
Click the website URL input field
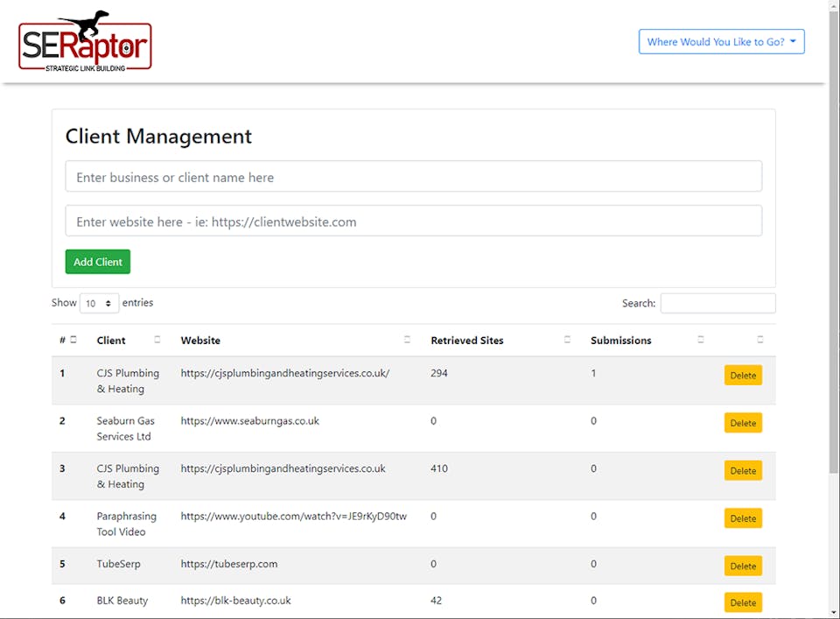point(413,222)
